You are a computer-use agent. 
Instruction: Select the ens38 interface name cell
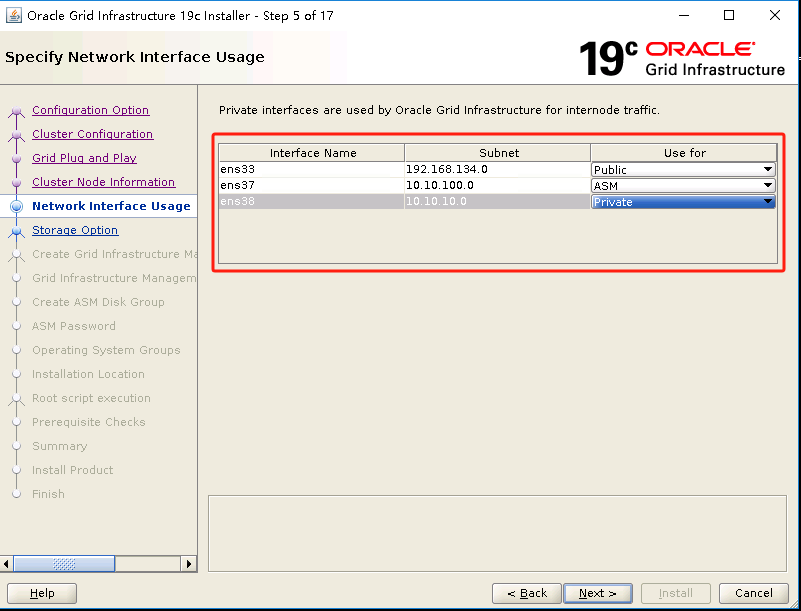tap(312, 201)
